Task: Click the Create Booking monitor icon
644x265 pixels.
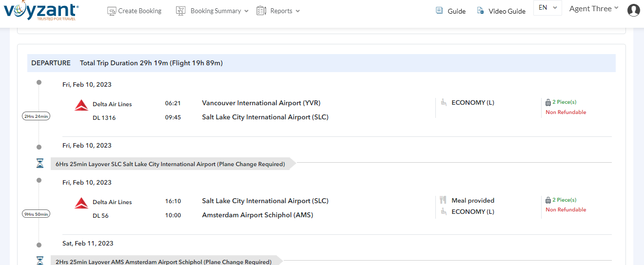Action: coord(112,11)
